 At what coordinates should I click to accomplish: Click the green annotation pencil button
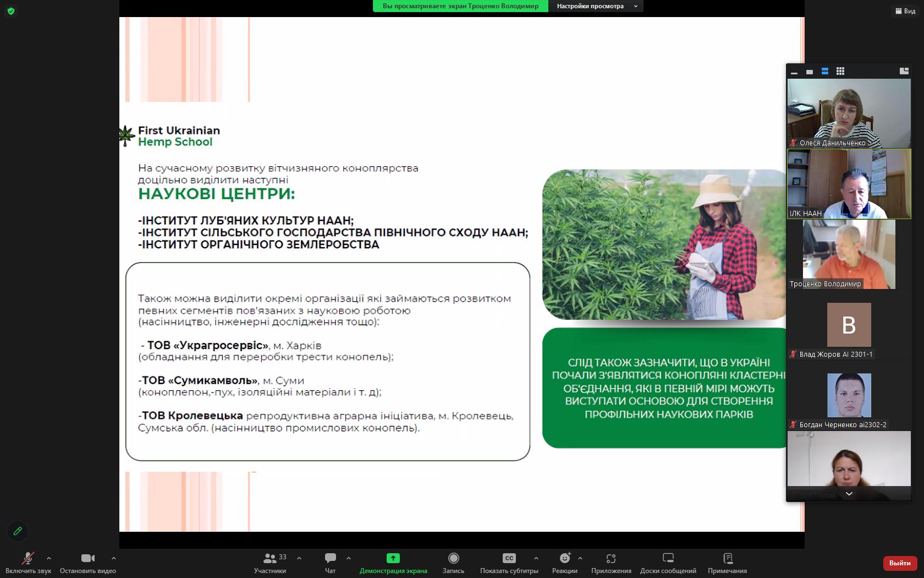point(18,531)
